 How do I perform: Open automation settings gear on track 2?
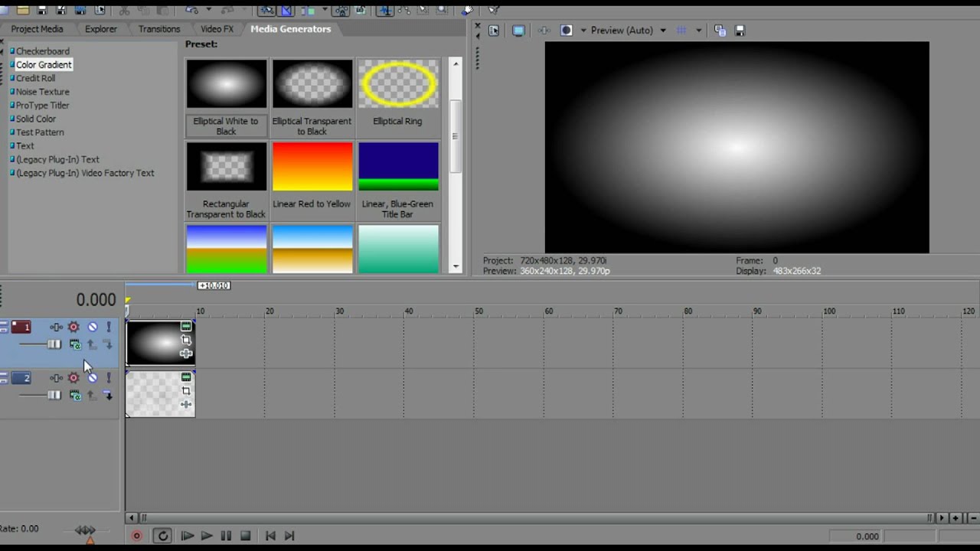pos(73,378)
